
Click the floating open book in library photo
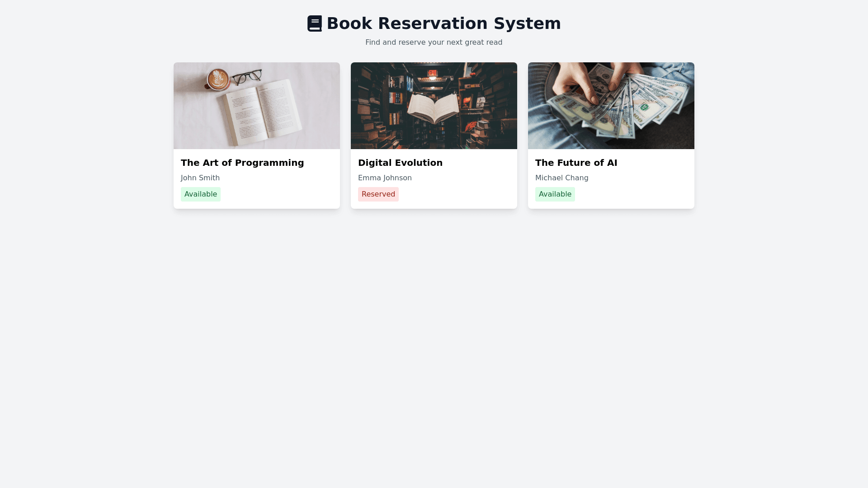coord(433,108)
